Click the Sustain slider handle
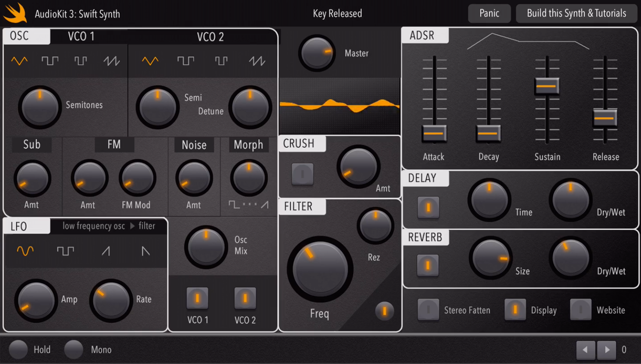Viewport: 641px width, 364px height. coord(547,86)
